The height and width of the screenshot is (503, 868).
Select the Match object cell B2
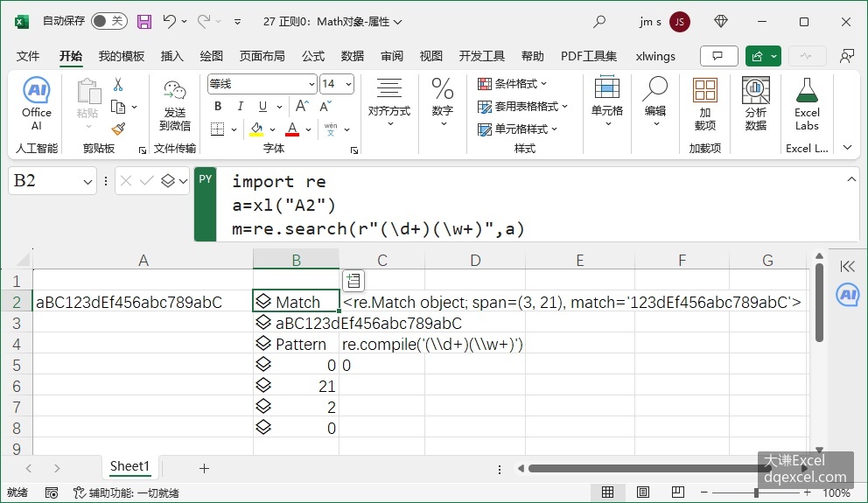[296, 302]
